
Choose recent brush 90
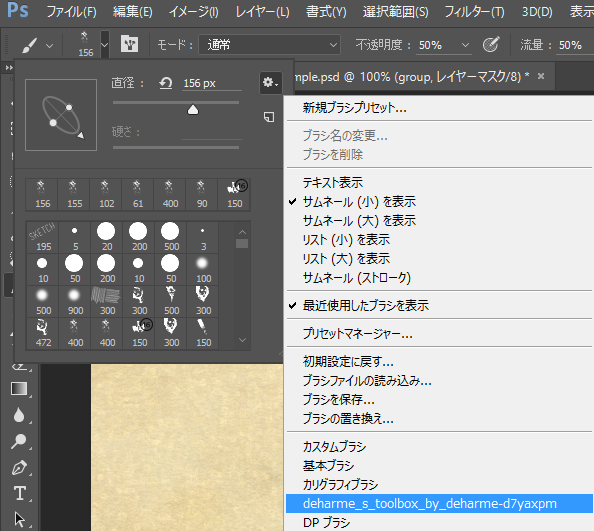click(202, 194)
